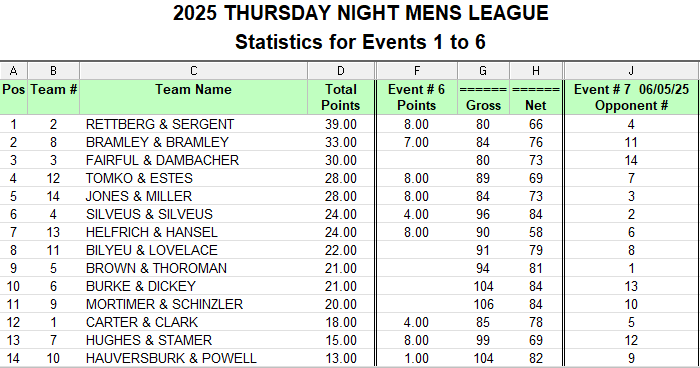Click column D header
Image resolution: width=700 pixels, height=368 pixels.
point(341,71)
